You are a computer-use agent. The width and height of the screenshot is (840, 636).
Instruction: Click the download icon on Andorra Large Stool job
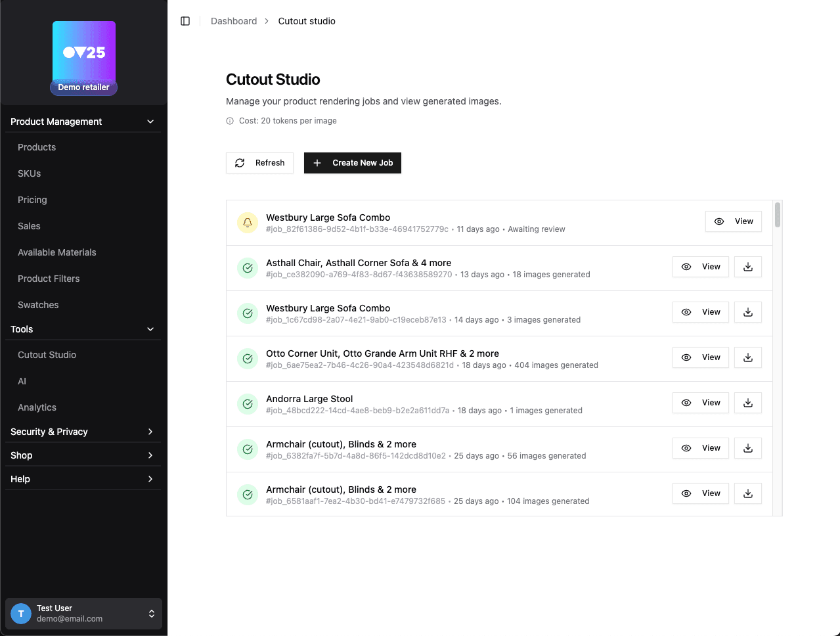[747, 403]
